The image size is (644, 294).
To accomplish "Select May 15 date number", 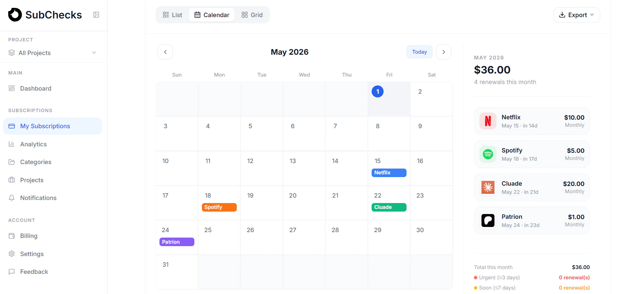I will 377,161.
